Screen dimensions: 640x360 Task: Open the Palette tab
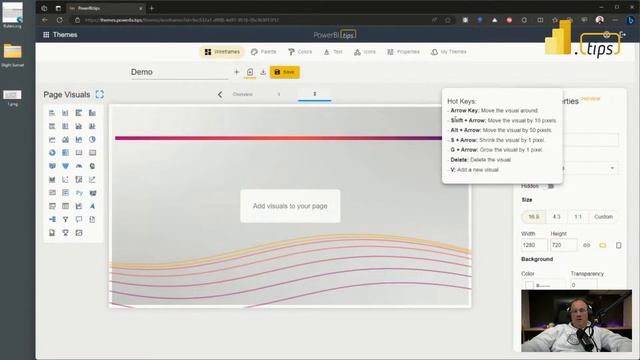point(264,52)
